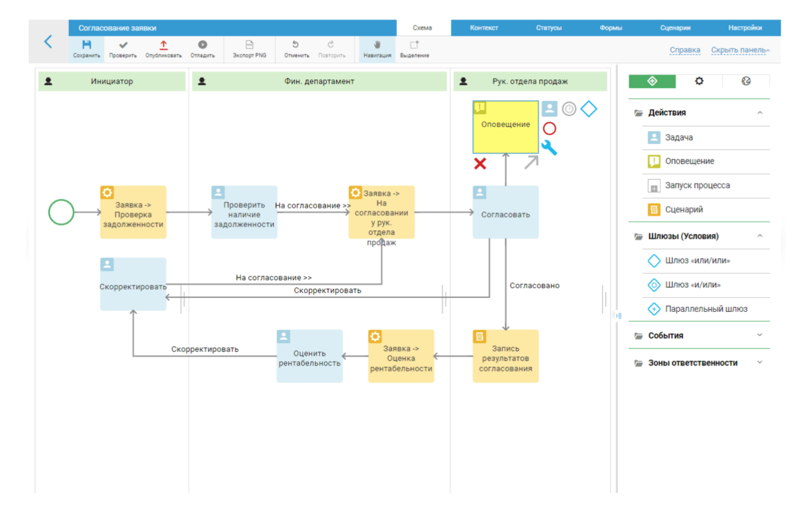The image size is (812, 508).
Task: Expand the События section
Action: [x=760, y=335]
